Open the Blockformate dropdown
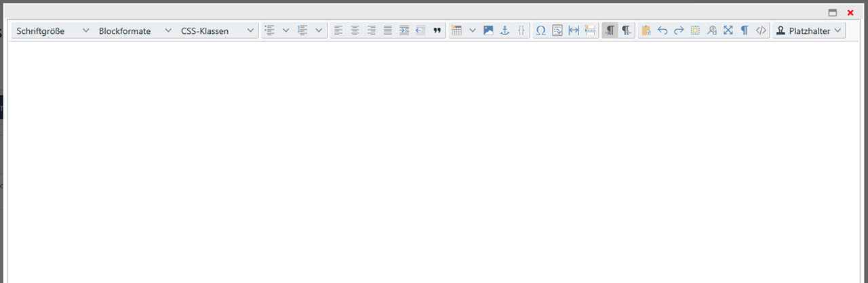Image resolution: width=868 pixels, height=283 pixels. 135,30
